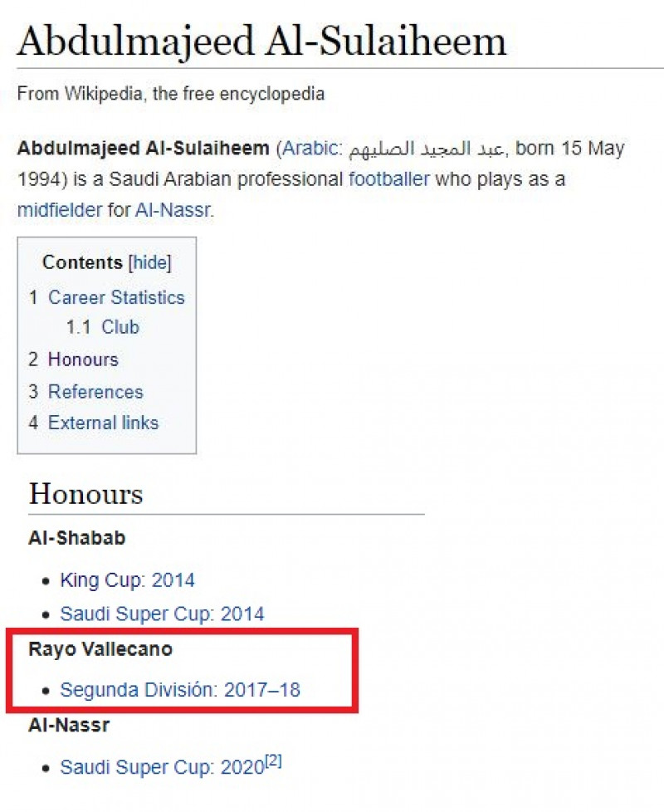Image resolution: width=664 pixels, height=812 pixels.
Task: Hide the Contents table
Action: point(150,263)
